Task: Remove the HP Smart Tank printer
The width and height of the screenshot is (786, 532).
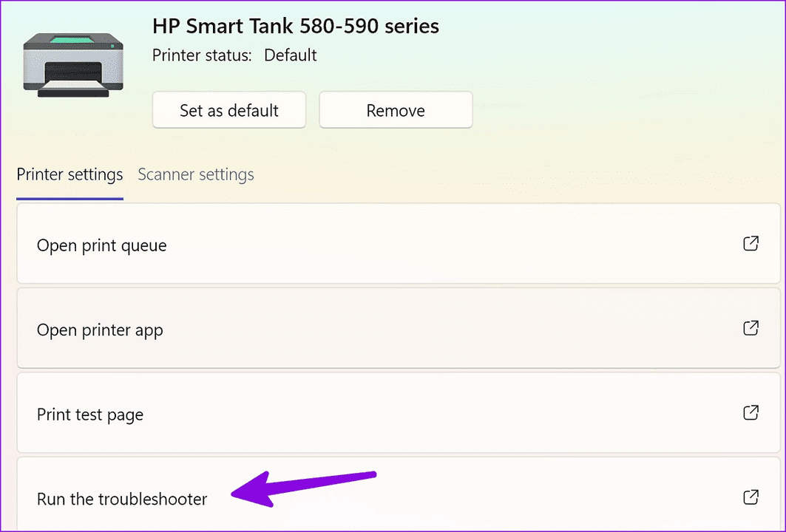Action: 396,111
